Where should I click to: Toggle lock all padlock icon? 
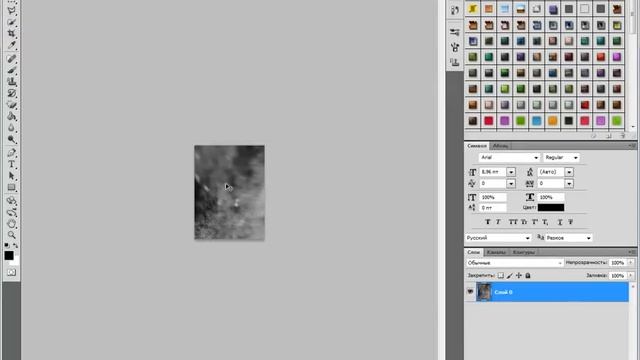tap(528, 276)
